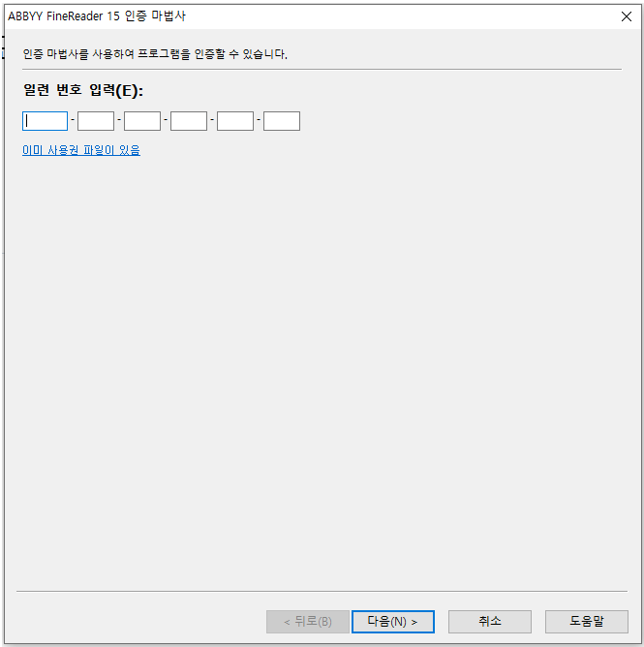The width and height of the screenshot is (644, 647).
Task: Open help with the 도움말 button
Action: coord(587,622)
